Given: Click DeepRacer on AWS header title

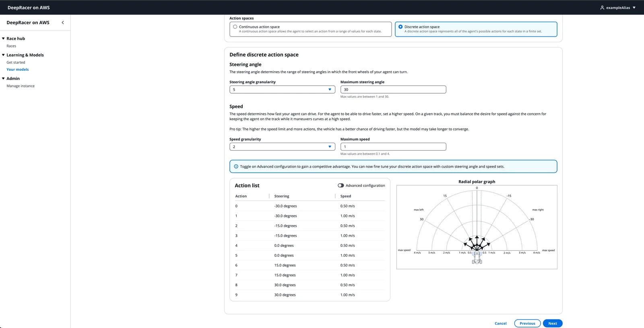Looking at the screenshot, I should click(29, 8).
